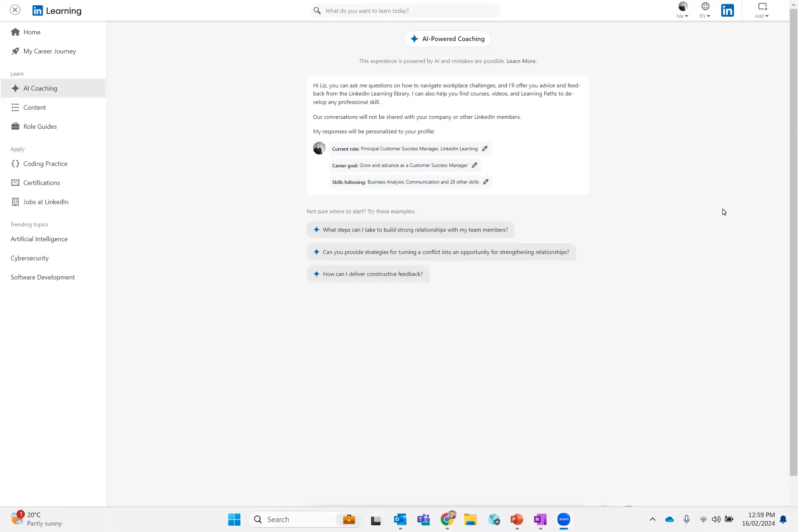The width and height of the screenshot is (798, 532).
Task: Open My Career Journey in sidebar
Action: point(50,51)
